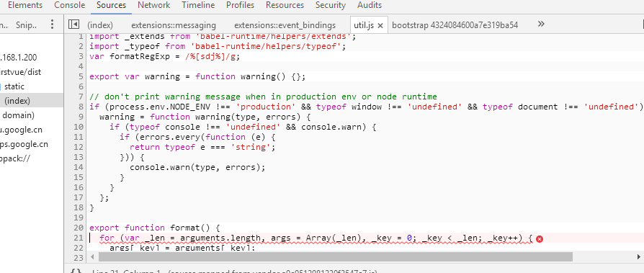
Task: Select the Snippets navigator tab
Action: (x=26, y=25)
